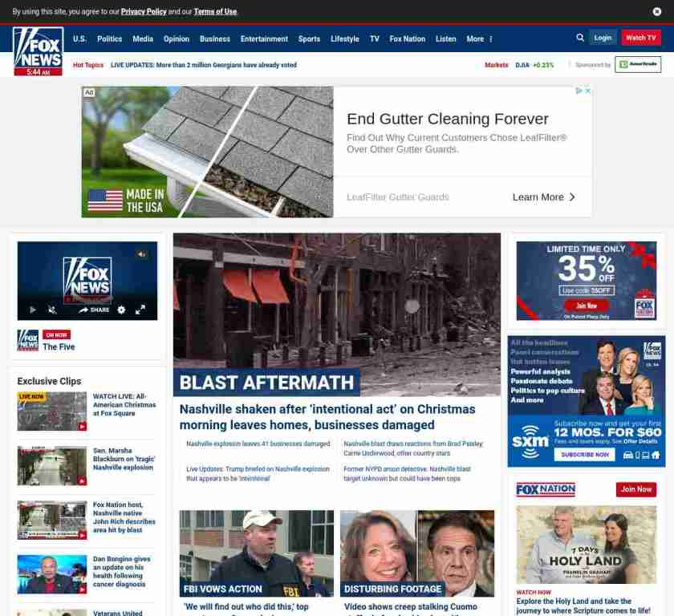Go to the Entertainment section
This screenshot has height=616, width=674.
pyautogui.click(x=264, y=39)
